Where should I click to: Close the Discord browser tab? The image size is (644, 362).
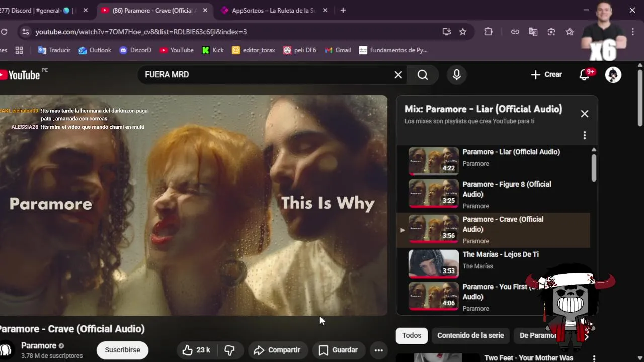(x=85, y=10)
